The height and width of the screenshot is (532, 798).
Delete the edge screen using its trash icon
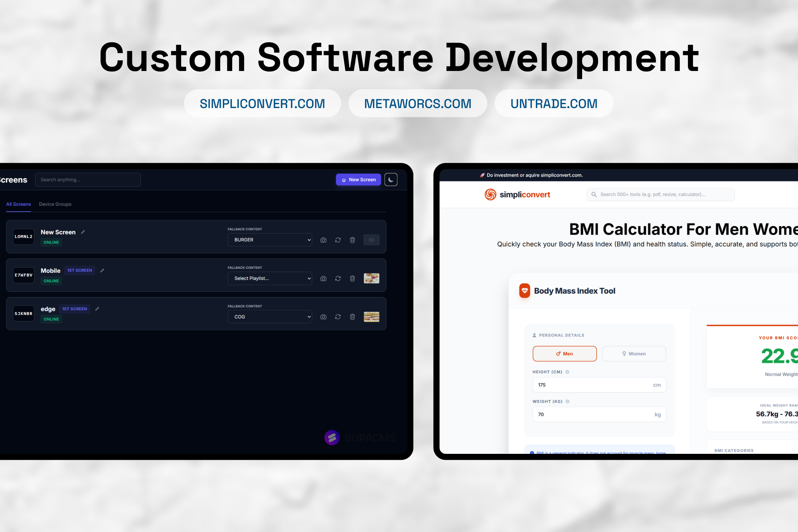(352, 317)
